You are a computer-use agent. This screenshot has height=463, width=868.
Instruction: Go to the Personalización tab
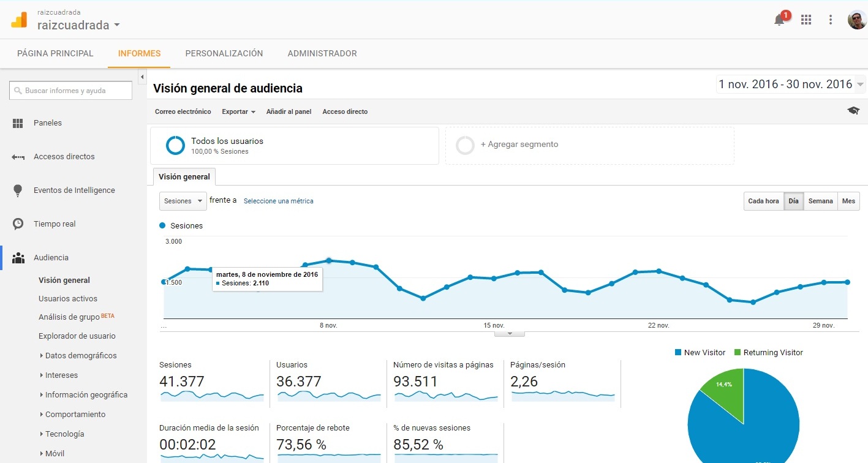224,53
